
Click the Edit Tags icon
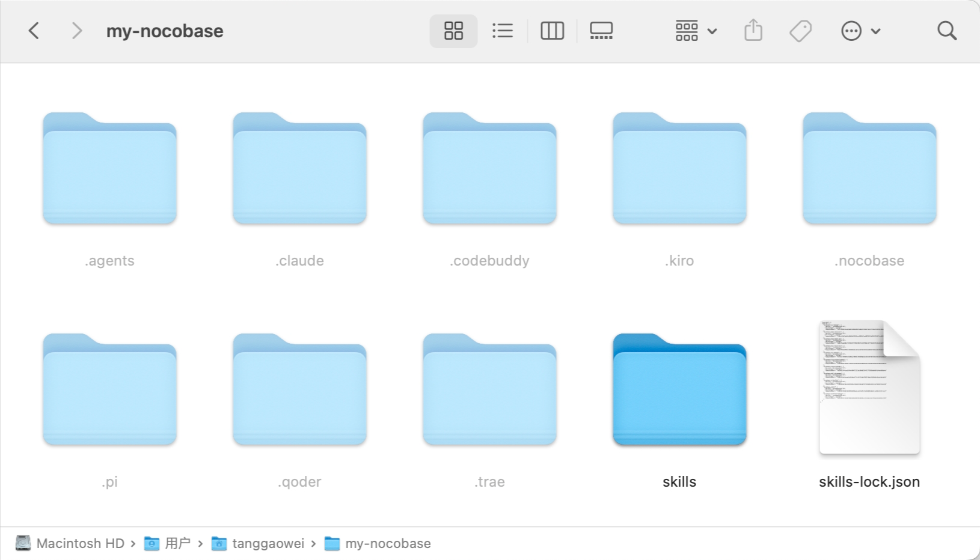tap(800, 31)
